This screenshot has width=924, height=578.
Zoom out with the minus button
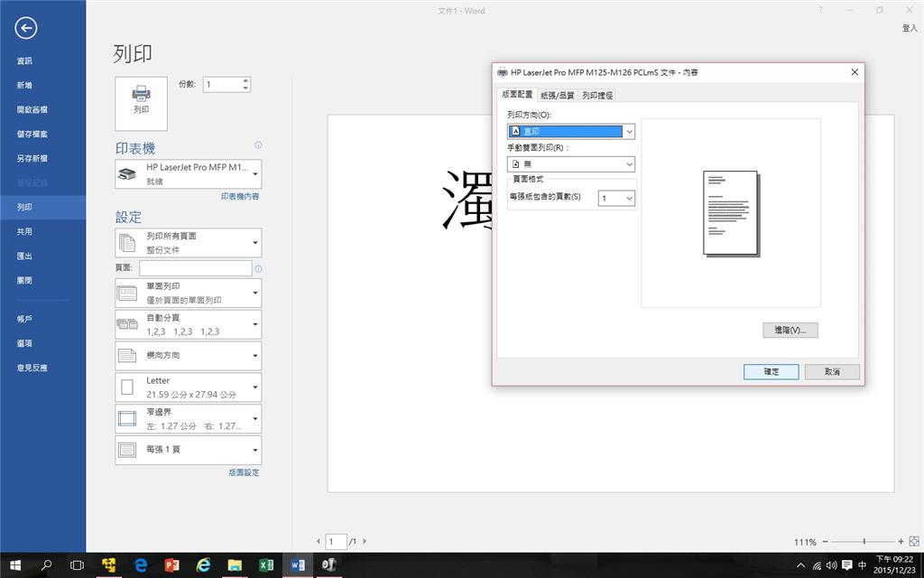point(825,542)
